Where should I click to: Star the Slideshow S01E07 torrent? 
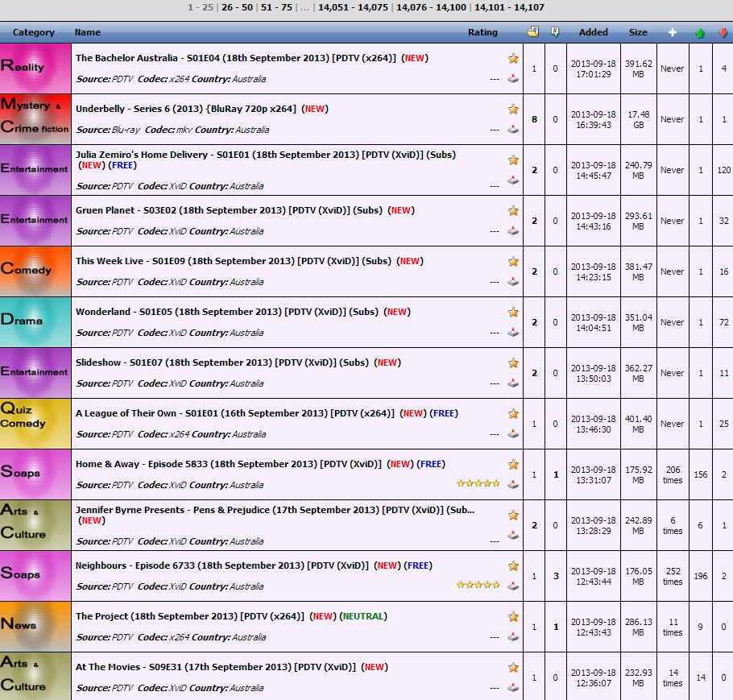tap(513, 362)
